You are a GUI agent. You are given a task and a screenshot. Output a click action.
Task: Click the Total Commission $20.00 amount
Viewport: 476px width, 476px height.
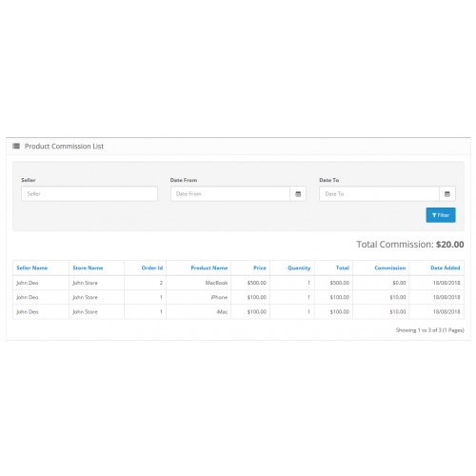(449, 245)
